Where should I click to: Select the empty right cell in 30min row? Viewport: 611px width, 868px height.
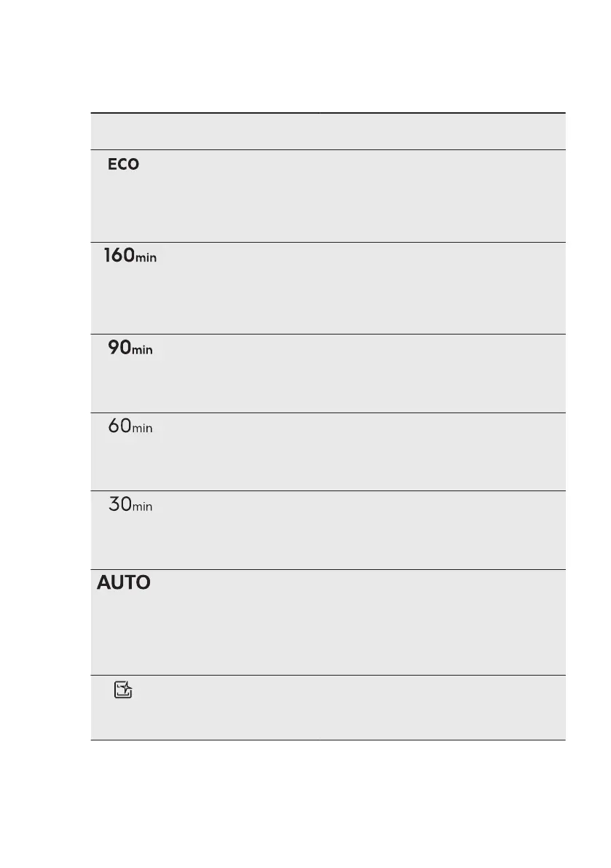441,530
